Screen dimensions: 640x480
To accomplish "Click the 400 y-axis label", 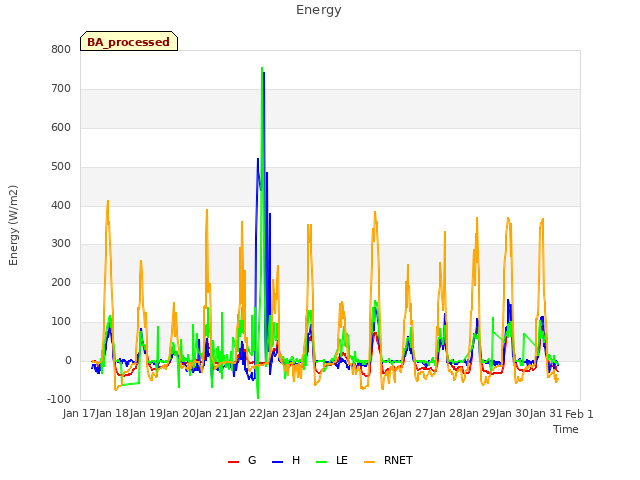I will pos(61,205).
